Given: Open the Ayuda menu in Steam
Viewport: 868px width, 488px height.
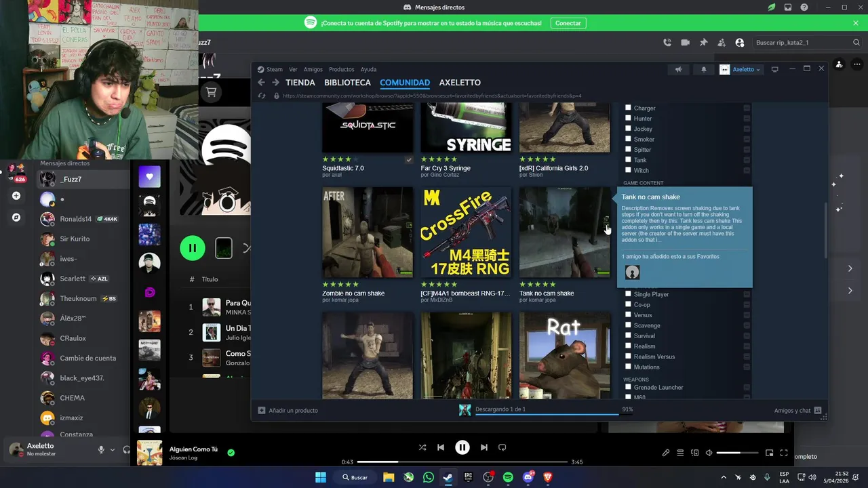Looking at the screenshot, I should (x=368, y=69).
